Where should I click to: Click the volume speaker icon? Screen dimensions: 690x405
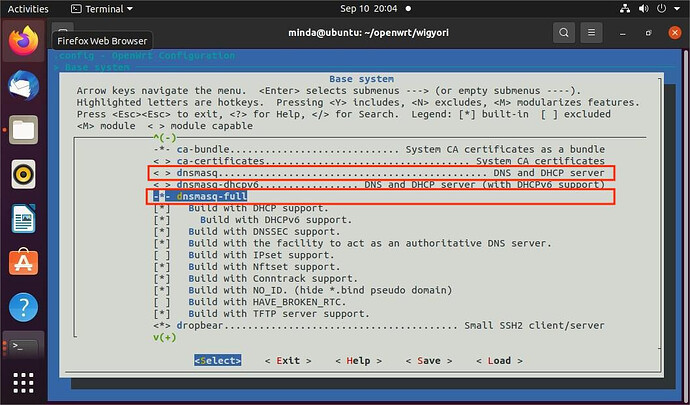click(x=643, y=8)
